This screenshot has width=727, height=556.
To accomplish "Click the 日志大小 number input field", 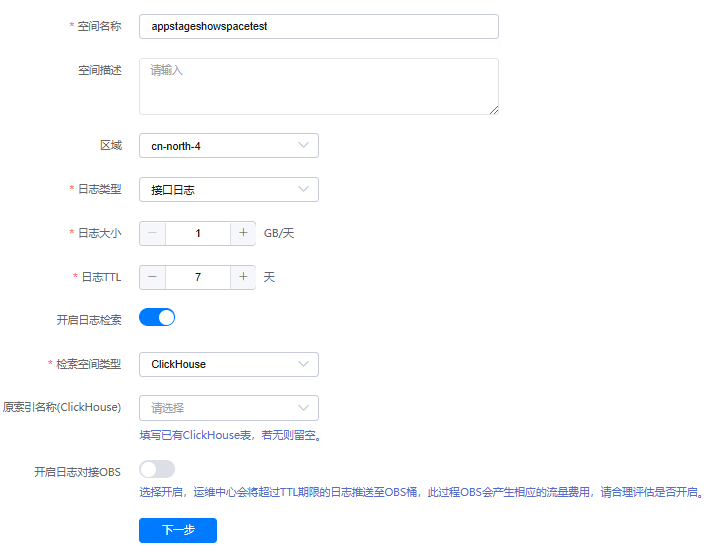I will 198,233.
